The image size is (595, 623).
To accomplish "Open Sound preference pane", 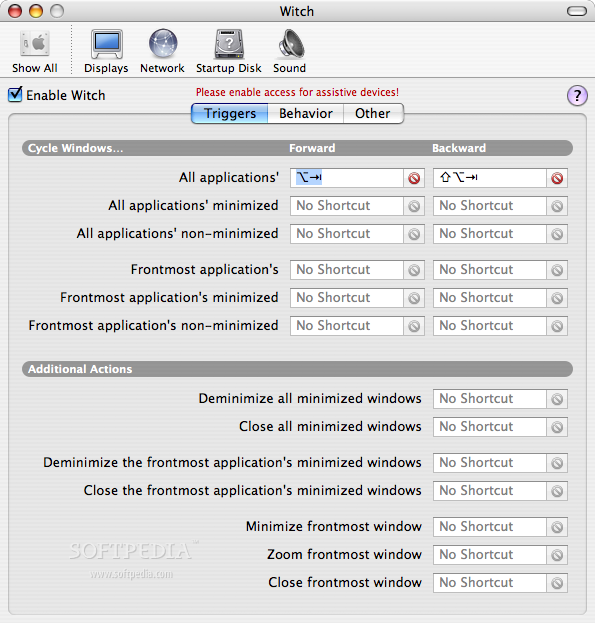I will click(290, 51).
